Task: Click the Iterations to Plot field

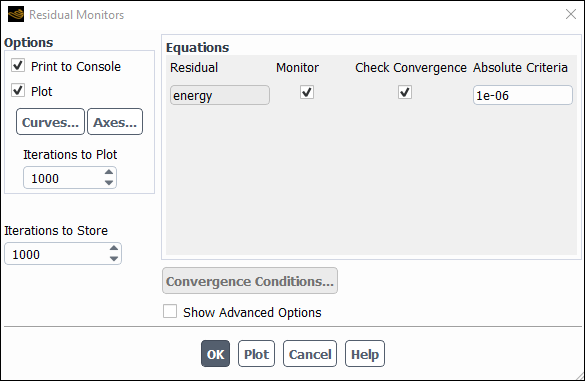Action: [x=63, y=178]
